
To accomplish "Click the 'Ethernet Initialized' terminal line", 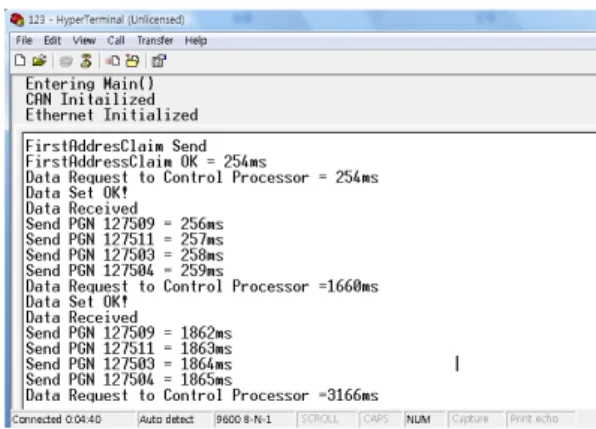I will [x=112, y=115].
